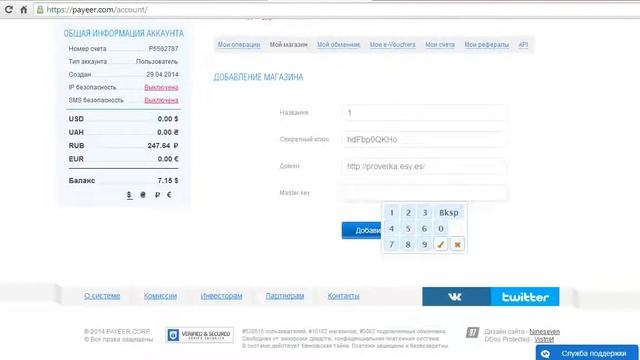The width and height of the screenshot is (640, 360).
Task: Open the 'Мой магазин' tab
Action: tap(289, 44)
